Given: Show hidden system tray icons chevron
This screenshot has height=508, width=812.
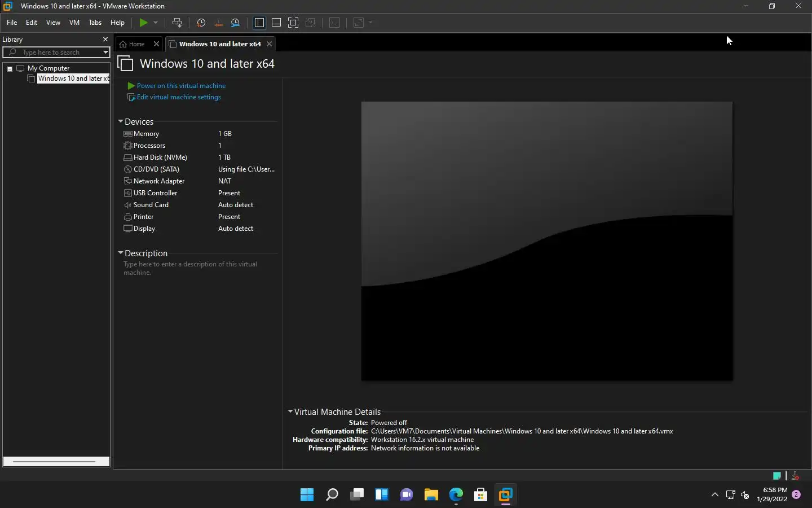Looking at the screenshot, I should [715, 495].
